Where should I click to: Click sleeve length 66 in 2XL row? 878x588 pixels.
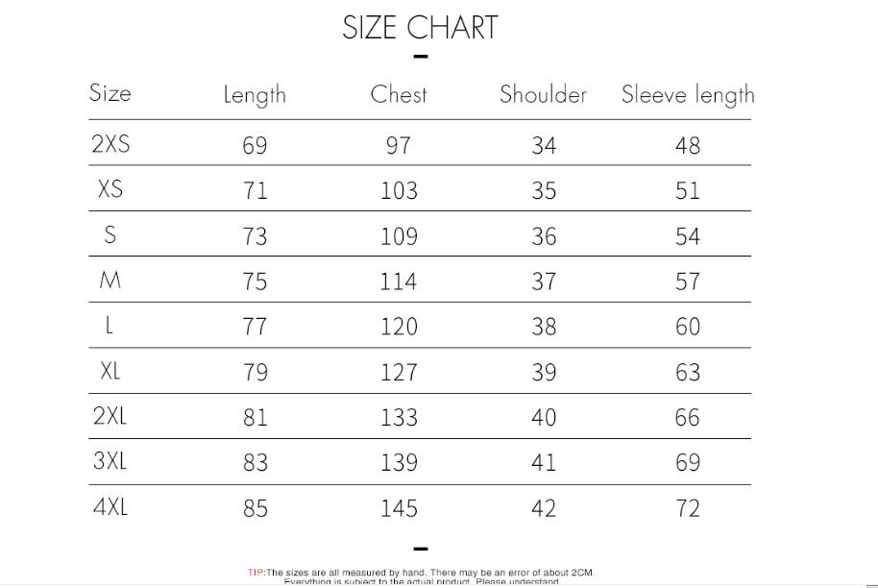point(688,418)
